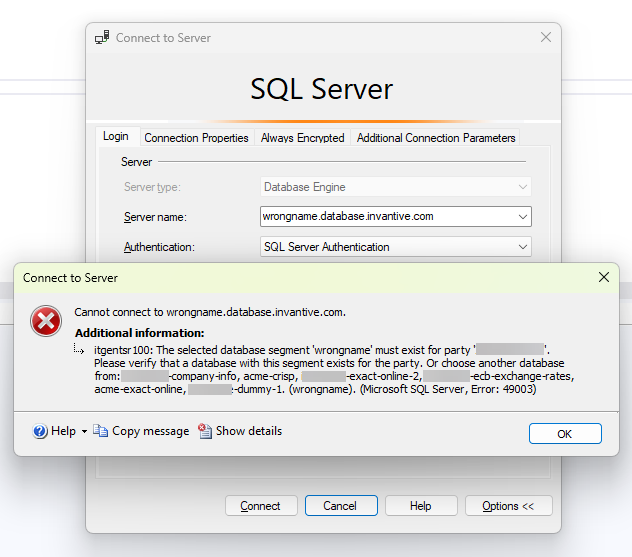
Task: Click the 'Server name:' label
Action: [155, 217]
